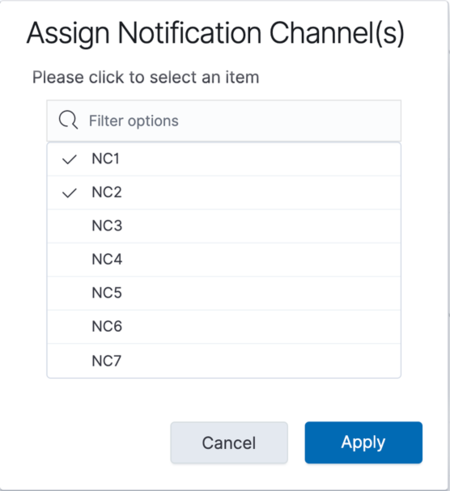Uncheck the NC2 list option
This screenshot has height=491, width=450.
pos(224,193)
